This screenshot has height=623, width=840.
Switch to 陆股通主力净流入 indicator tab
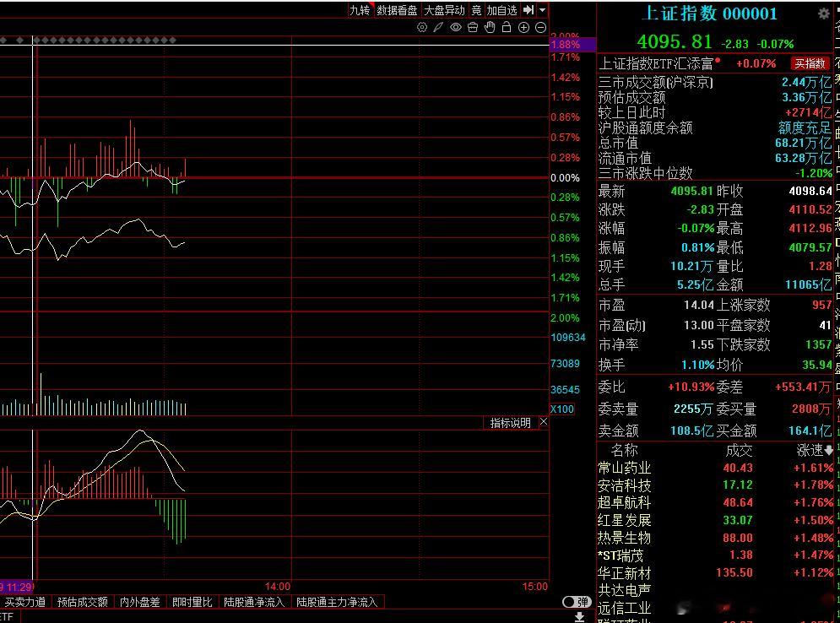[337, 602]
